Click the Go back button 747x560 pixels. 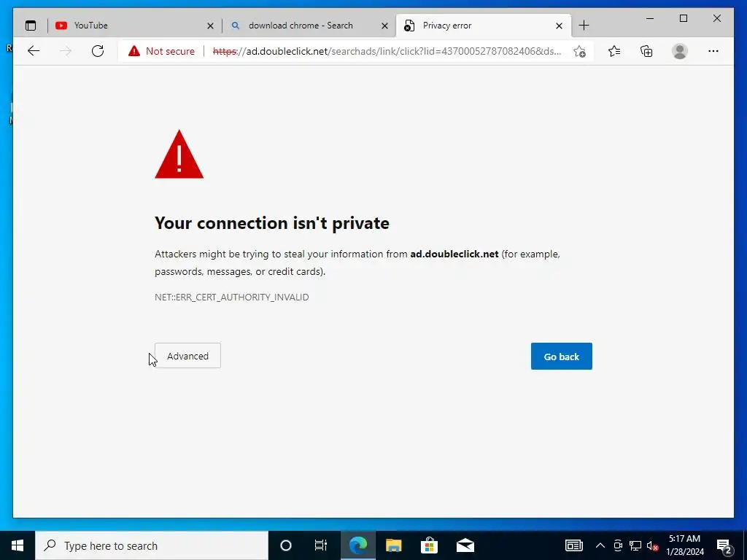pyautogui.click(x=561, y=356)
